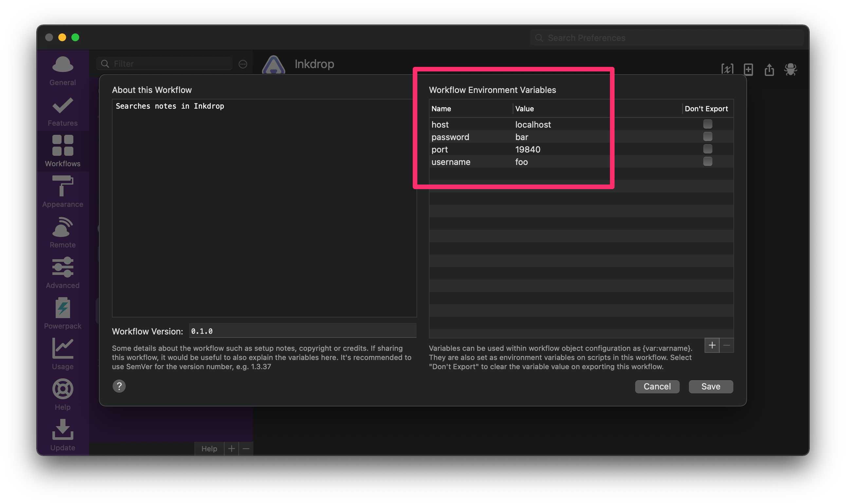Open the Powerpack section
Viewport: 846px width, 504px height.
63,313
